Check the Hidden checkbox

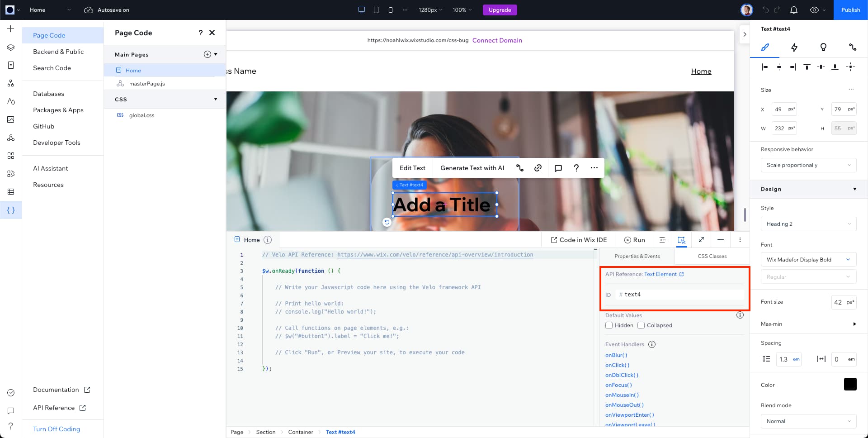(609, 325)
